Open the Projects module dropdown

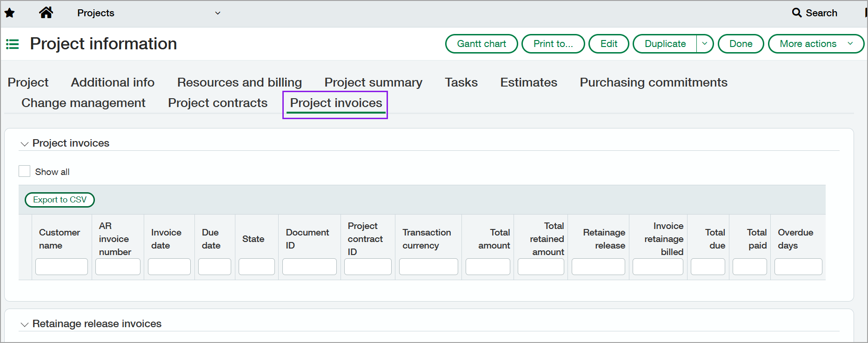click(x=217, y=13)
